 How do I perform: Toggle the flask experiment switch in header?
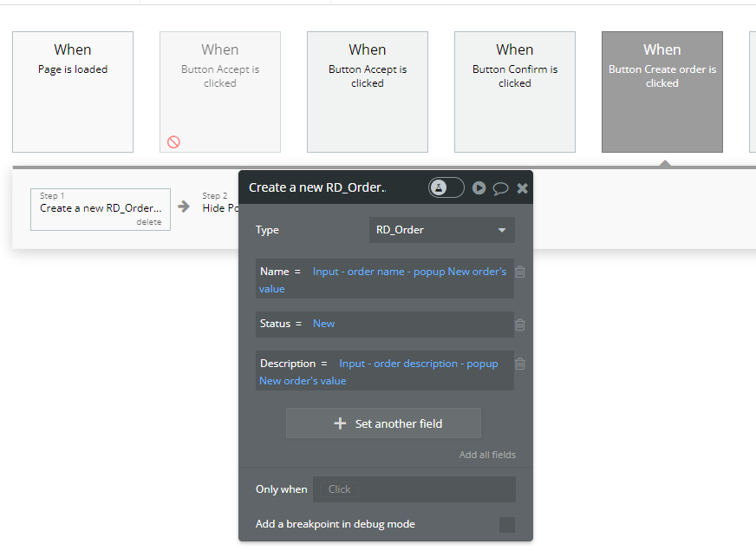point(446,187)
